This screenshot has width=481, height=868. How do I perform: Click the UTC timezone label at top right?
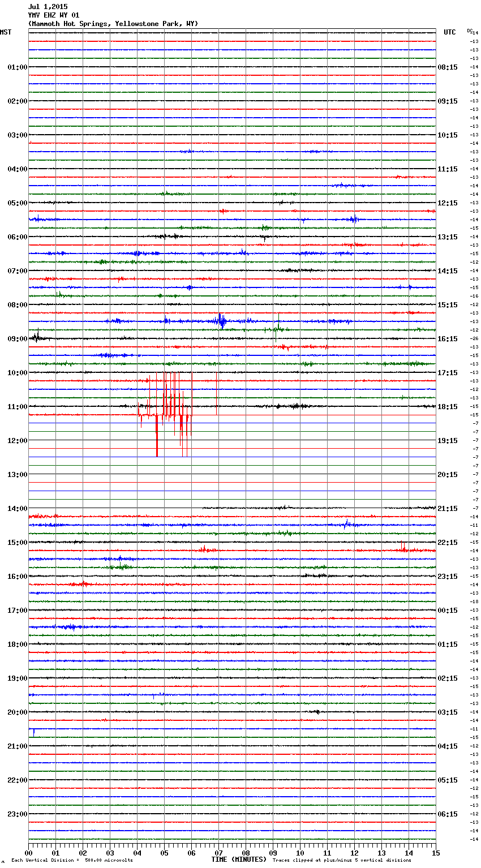click(449, 32)
